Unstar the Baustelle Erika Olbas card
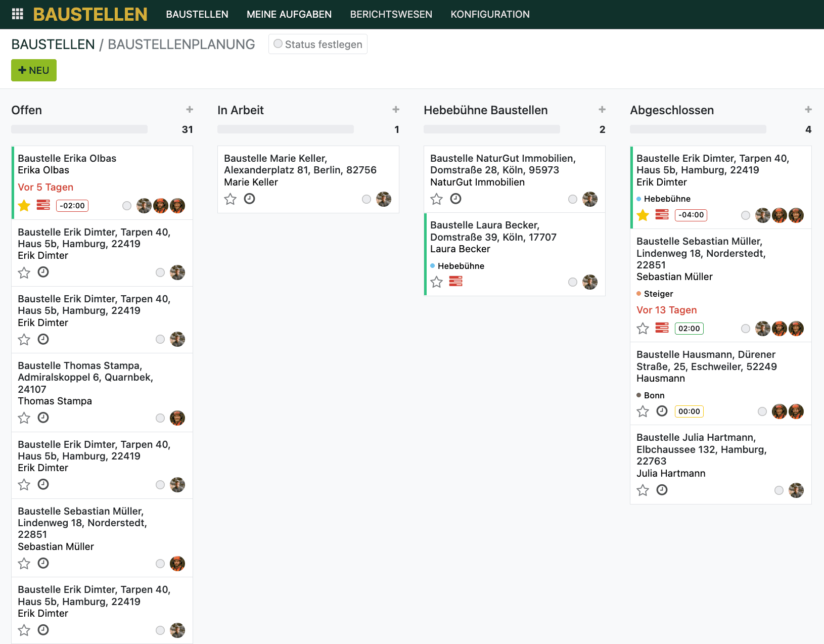This screenshot has width=824, height=644. pos(24,205)
